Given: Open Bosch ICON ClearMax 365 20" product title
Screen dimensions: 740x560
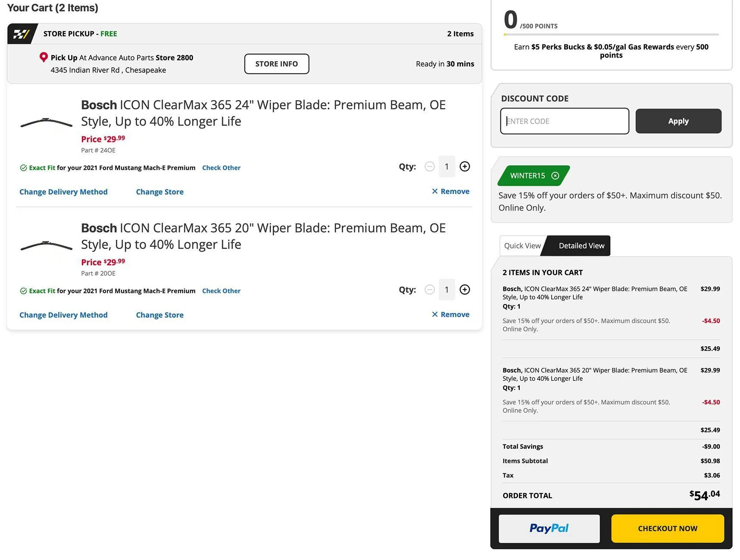Looking at the screenshot, I should click(x=263, y=236).
